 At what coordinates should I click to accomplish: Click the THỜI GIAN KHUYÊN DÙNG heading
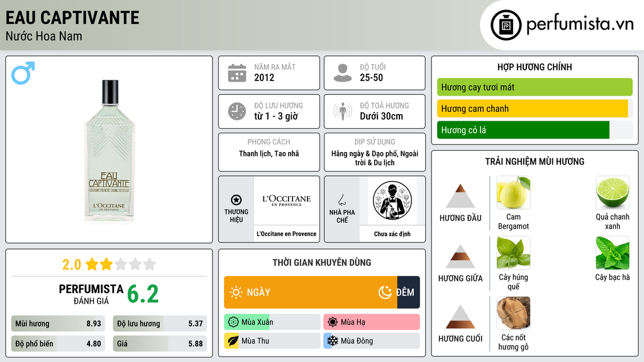click(x=322, y=263)
